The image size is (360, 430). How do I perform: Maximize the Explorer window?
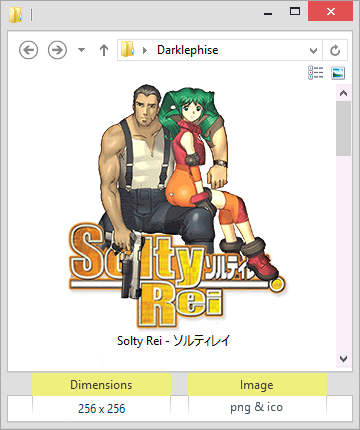(x=295, y=12)
